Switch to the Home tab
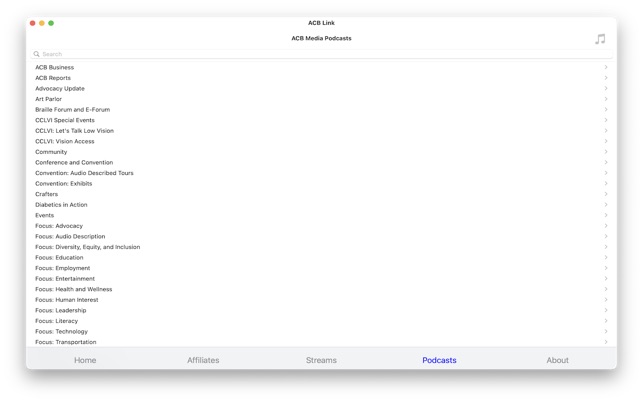643x402 pixels. point(85,360)
